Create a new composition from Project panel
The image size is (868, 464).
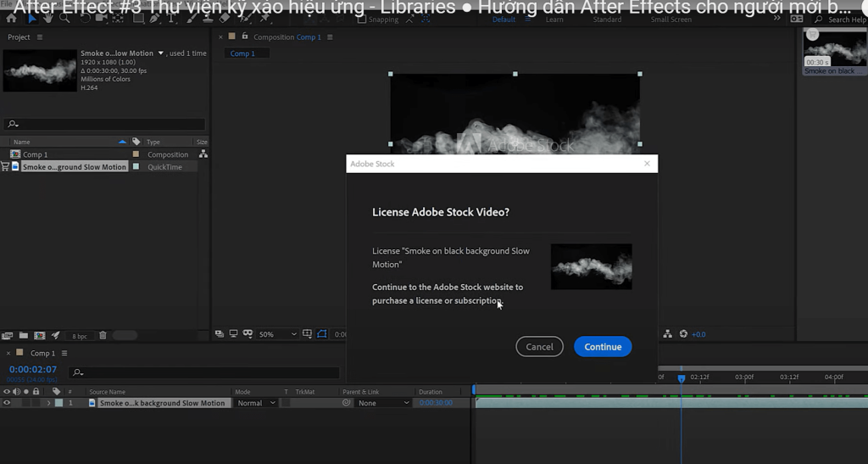[39, 335]
